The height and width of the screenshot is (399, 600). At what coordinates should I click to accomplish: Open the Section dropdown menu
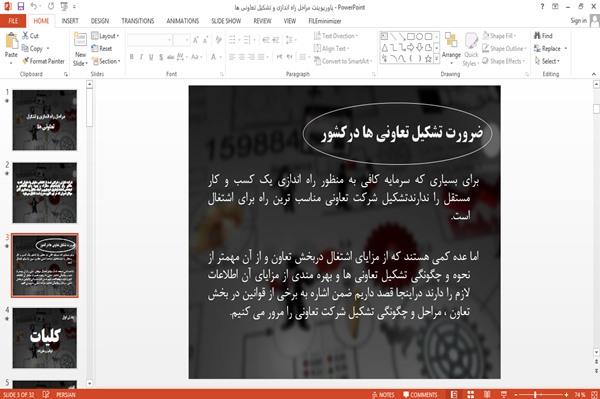click(x=106, y=61)
